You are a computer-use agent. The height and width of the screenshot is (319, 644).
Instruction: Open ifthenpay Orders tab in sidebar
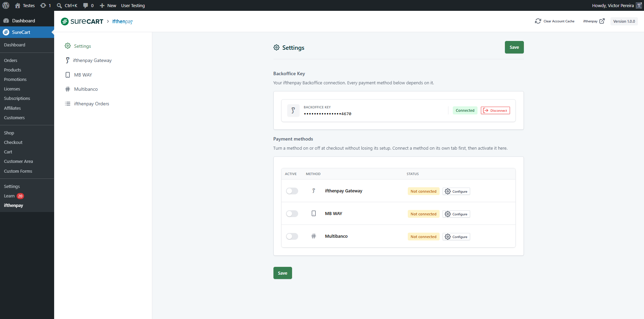point(87,104)
